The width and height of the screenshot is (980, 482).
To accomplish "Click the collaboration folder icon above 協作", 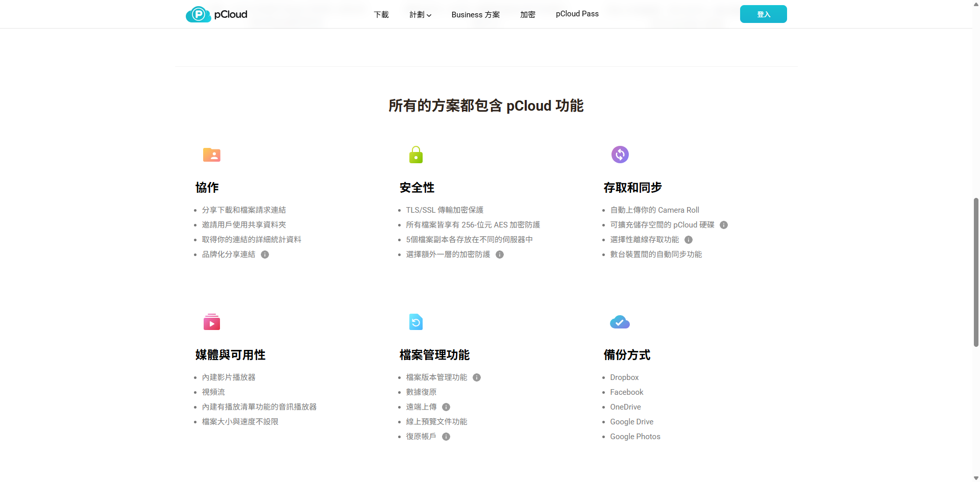I will pos(212,155).
